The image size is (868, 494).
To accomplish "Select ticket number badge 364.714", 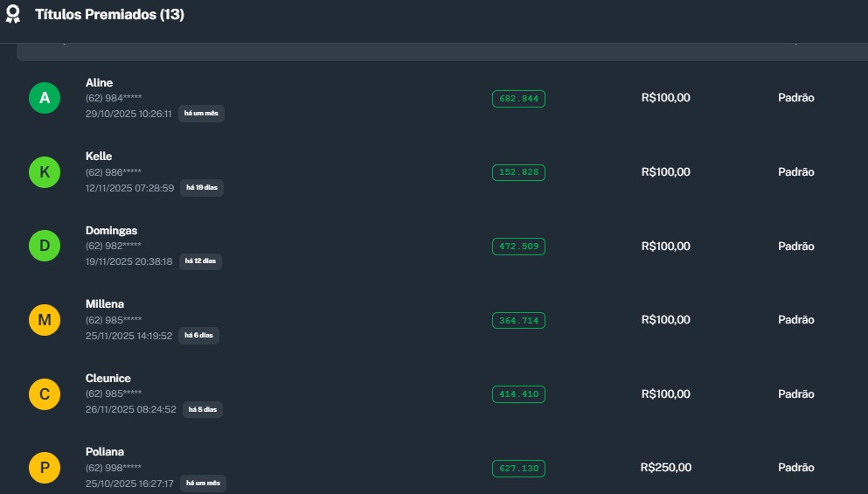I will click(x=518, y=321).
